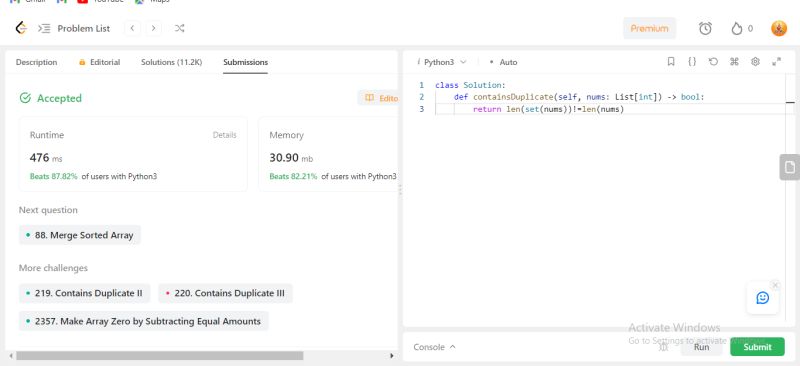Screen dimensions: 800x366
Task: Click the Run button
Action: pyautogui.click(x=702, y=347)
